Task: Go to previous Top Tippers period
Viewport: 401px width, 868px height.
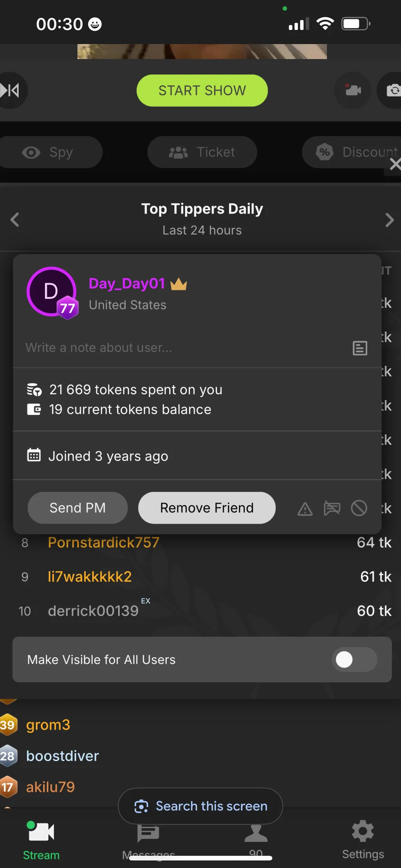Action: coord(14,220)
